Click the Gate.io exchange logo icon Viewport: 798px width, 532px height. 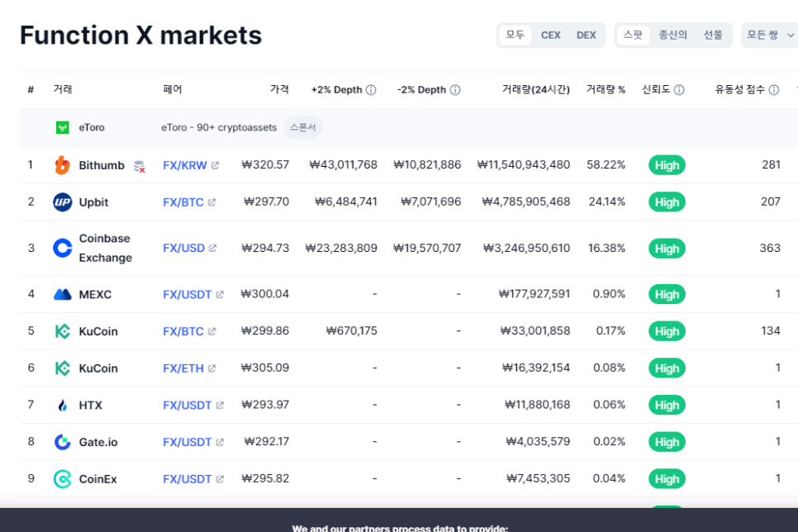pyautogui.click(x=62, y=442)
